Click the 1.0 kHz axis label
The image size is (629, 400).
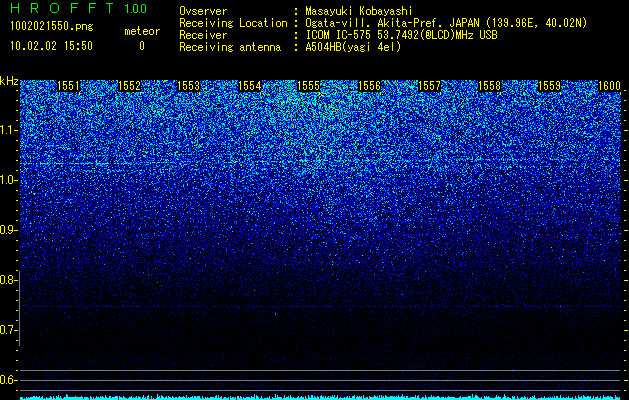(9, 181)
